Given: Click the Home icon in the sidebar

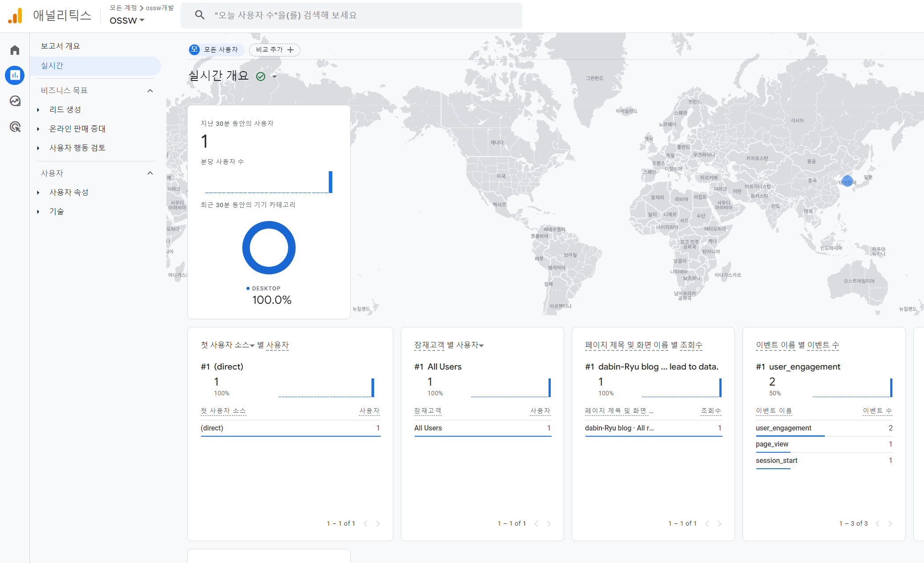Looking at the screenshot, I should point(15,50).
